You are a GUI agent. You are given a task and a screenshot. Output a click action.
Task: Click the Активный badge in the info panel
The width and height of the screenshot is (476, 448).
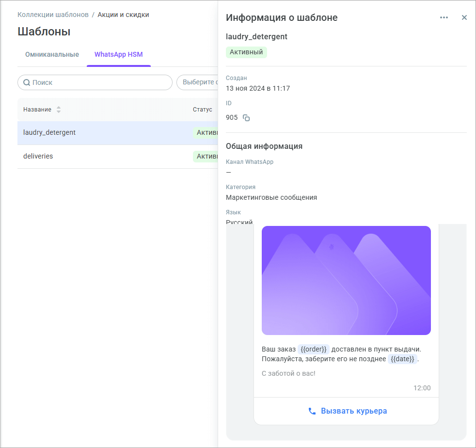pos(246,52)
